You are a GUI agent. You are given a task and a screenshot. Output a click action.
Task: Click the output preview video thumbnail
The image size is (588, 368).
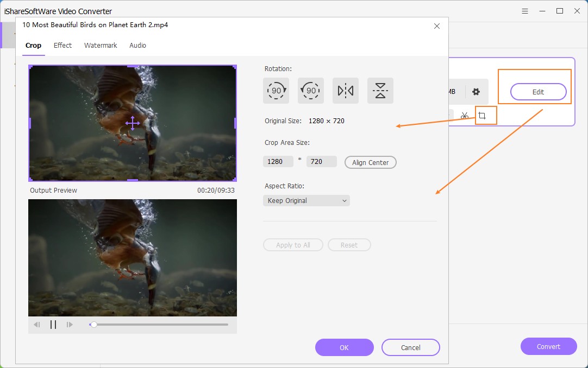click(133, 258)
